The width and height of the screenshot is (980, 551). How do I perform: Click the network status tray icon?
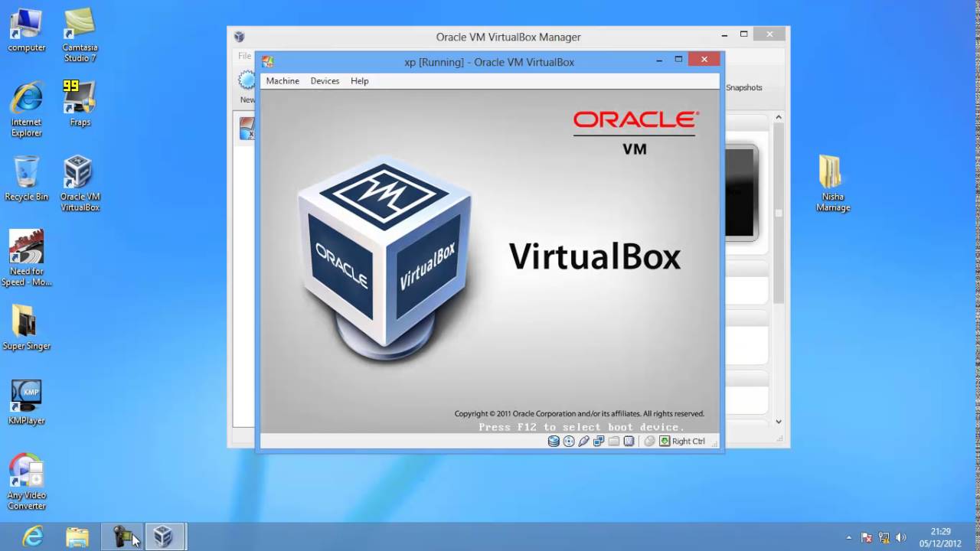[884, 537]
